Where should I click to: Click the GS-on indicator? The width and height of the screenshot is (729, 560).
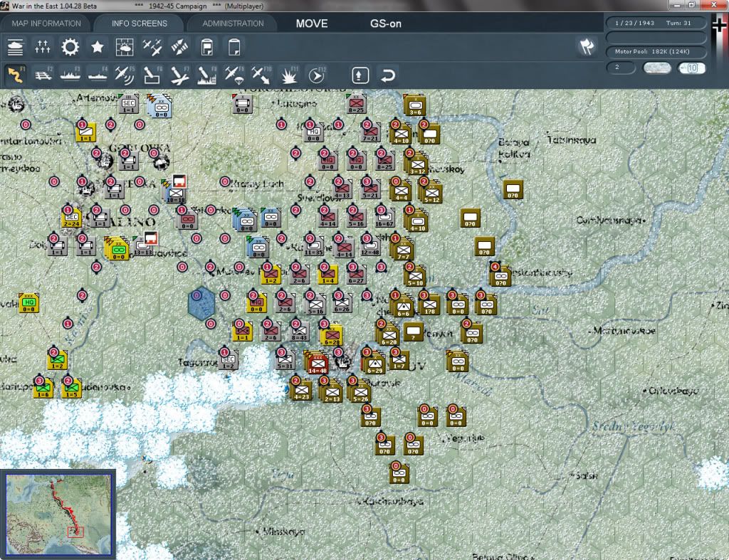(x=385, y=23)
